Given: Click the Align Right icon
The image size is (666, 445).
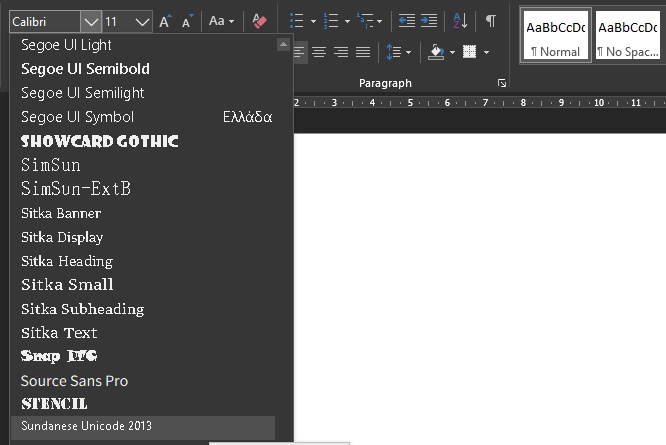Looking at the screenshot, I should pyautogui.click(x=341, y=52).
